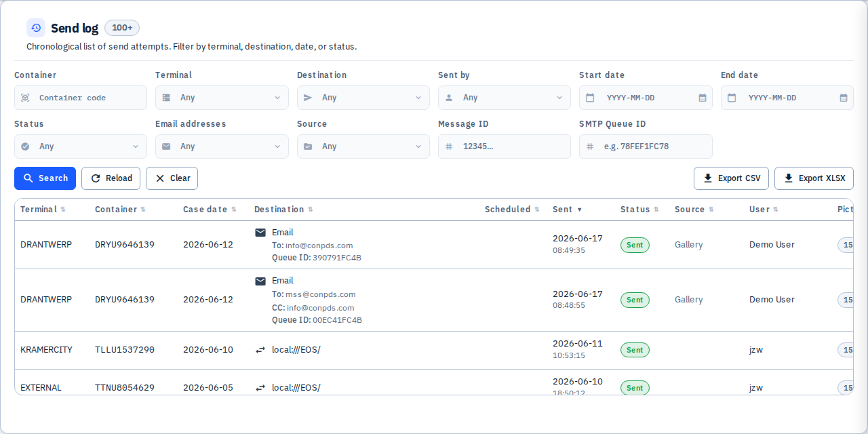Image resolution: width=868 pixels, height=434 pixels.
Task: Sort by Destination column
Action: click(x=283, y=210)
